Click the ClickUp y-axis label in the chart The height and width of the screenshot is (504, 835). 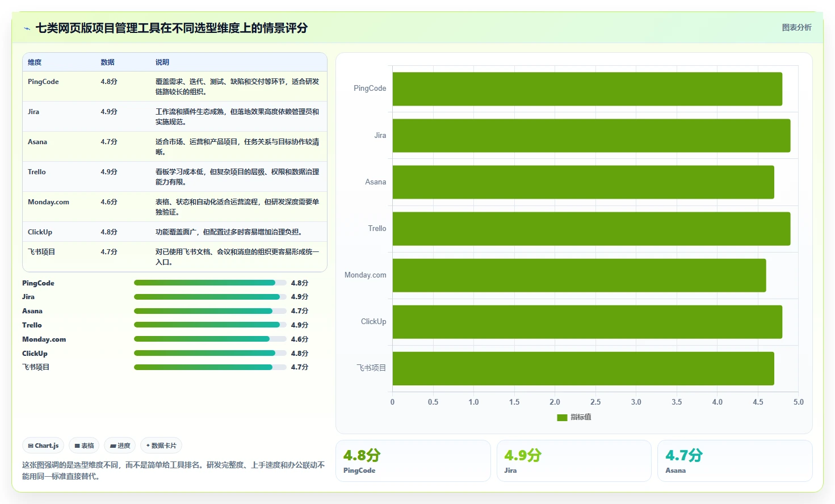click(374, 322)
